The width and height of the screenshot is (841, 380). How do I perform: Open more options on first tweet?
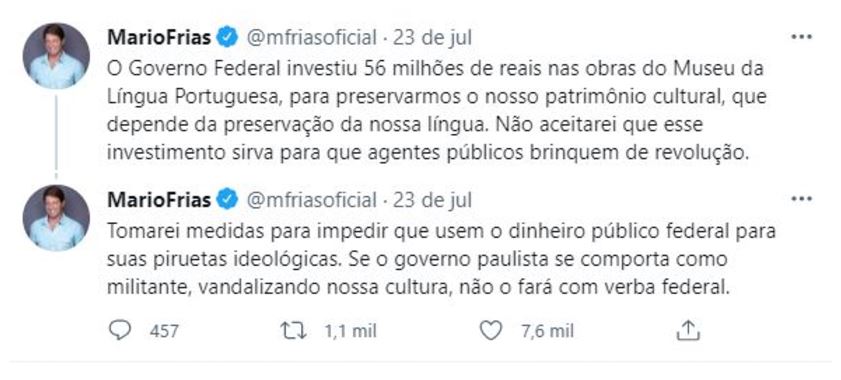tap(802, 37)
